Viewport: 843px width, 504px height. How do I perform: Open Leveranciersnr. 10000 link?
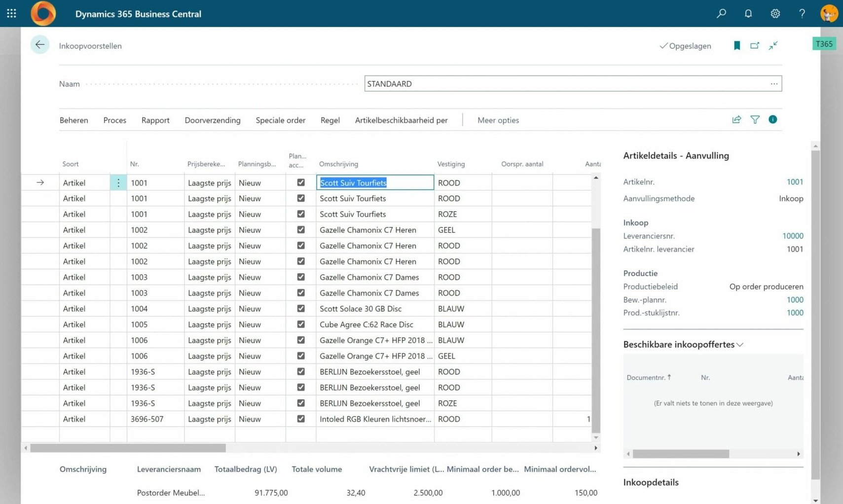[793, 236]
